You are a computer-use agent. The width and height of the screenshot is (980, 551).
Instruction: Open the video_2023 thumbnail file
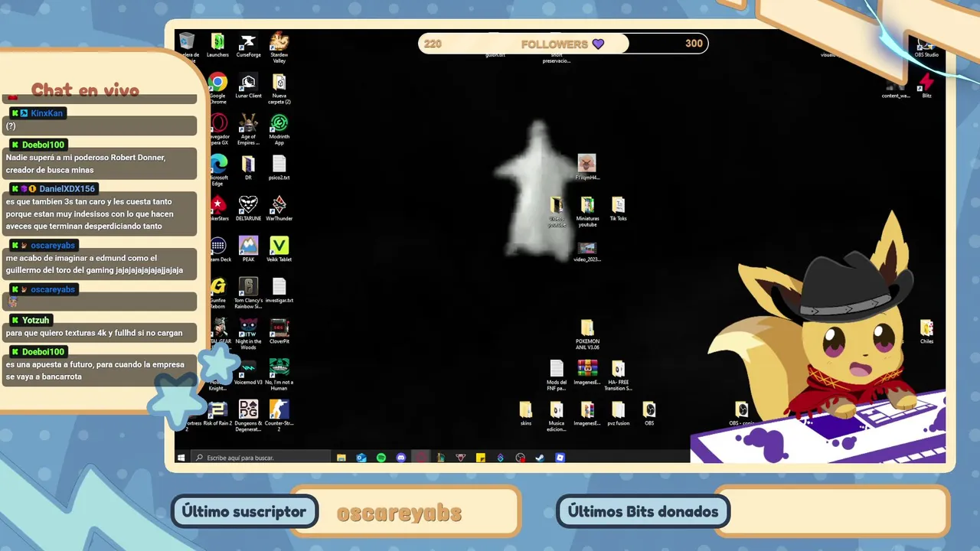point(587,252)
